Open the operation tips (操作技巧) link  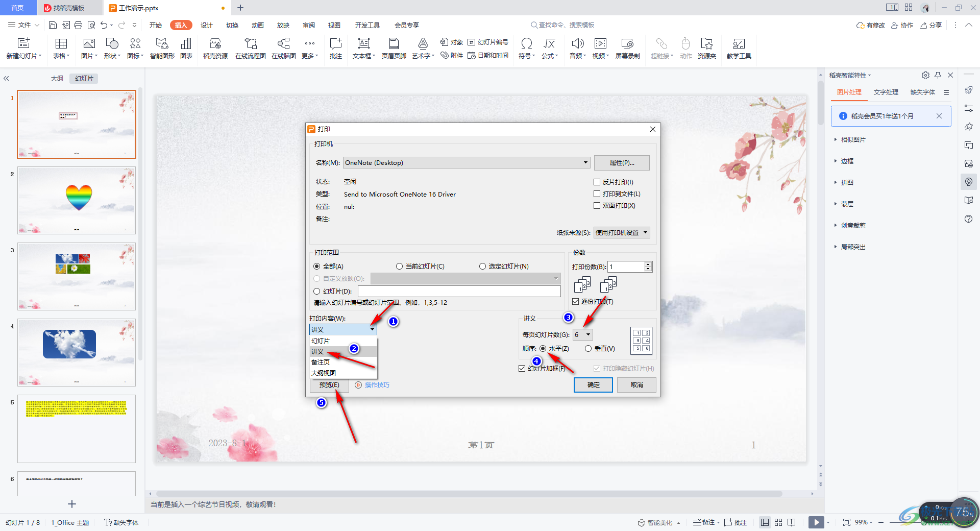point(377,385)
